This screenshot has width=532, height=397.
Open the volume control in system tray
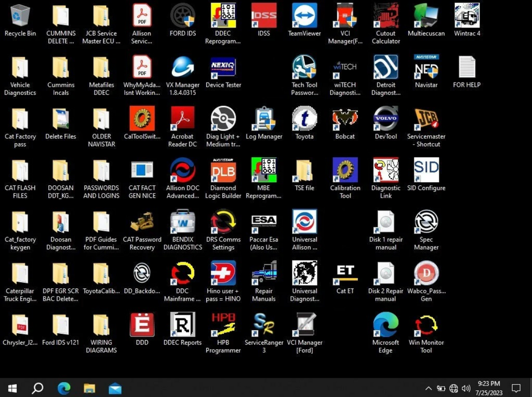tap(466, 388)
